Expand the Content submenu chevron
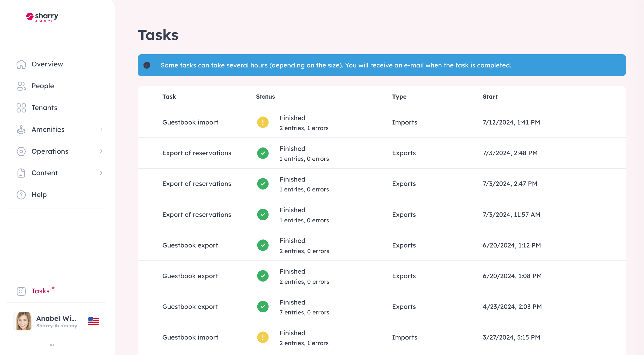 [101, 173]
